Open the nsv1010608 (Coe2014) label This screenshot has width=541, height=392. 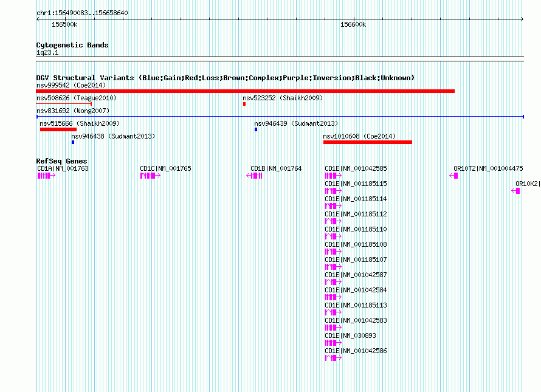pos(359,136)
